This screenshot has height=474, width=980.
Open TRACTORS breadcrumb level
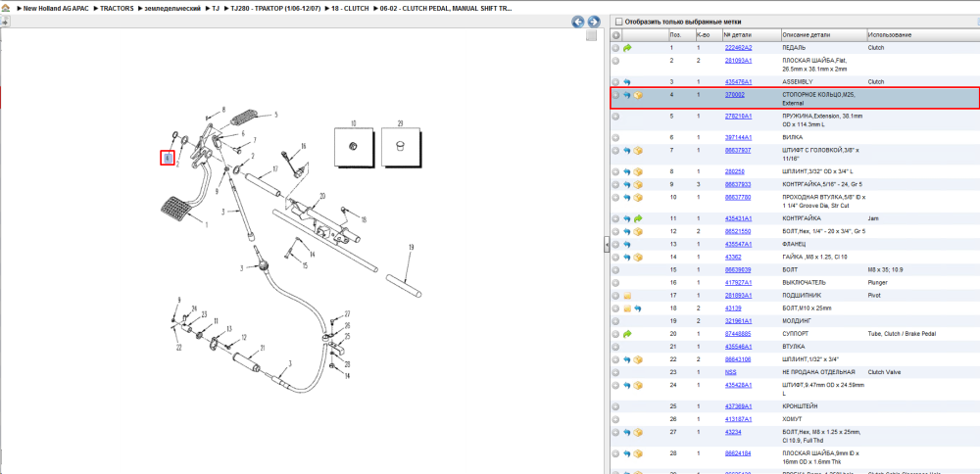point(117,10)
